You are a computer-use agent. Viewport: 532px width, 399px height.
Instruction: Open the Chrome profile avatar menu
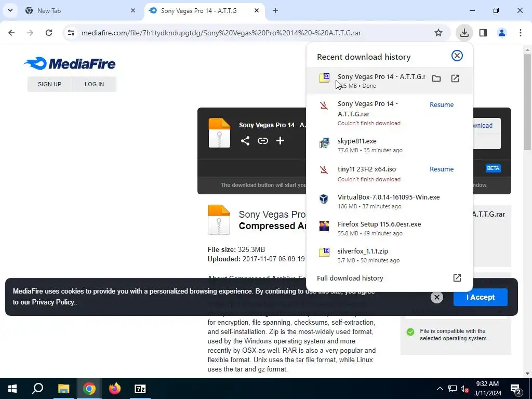click(501, 33)
